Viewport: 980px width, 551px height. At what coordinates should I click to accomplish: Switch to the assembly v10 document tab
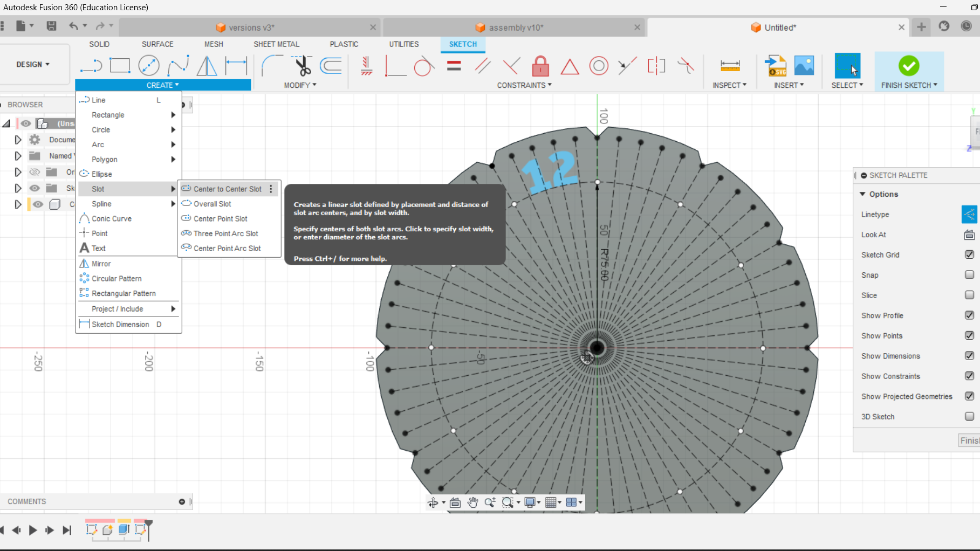tap(515, 27)
